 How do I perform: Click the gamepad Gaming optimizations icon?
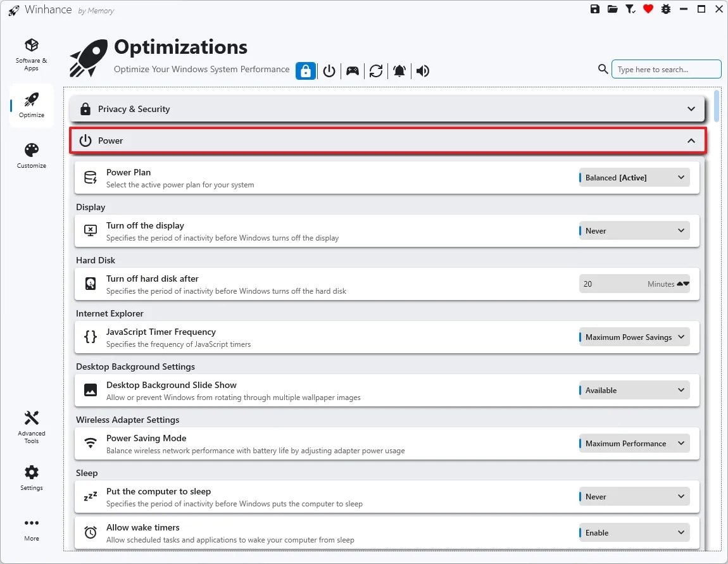352,71
